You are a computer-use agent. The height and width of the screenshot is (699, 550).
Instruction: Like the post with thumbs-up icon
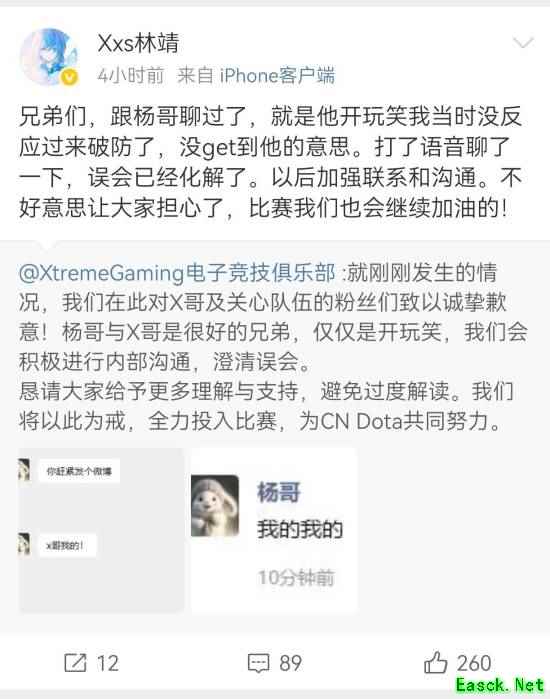point(435,662)
